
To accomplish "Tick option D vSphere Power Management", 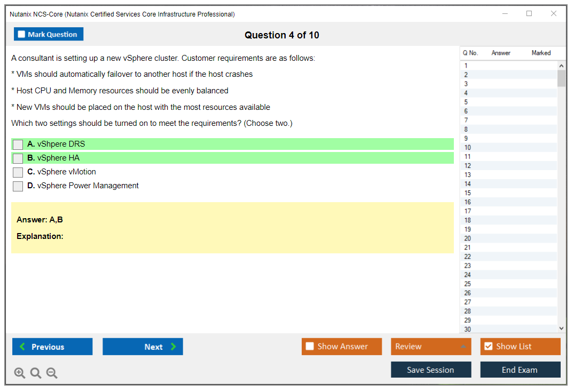I will point(18,186).
